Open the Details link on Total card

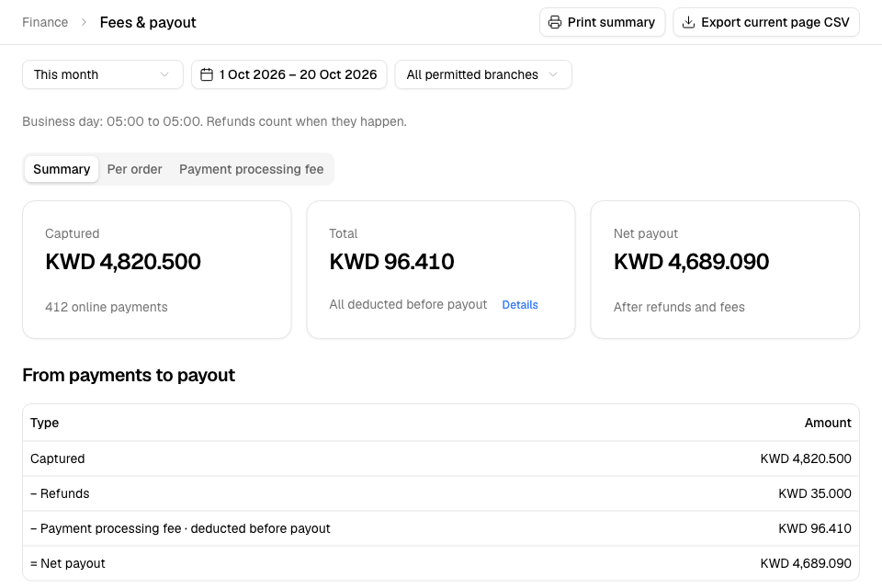click(520, 304)
